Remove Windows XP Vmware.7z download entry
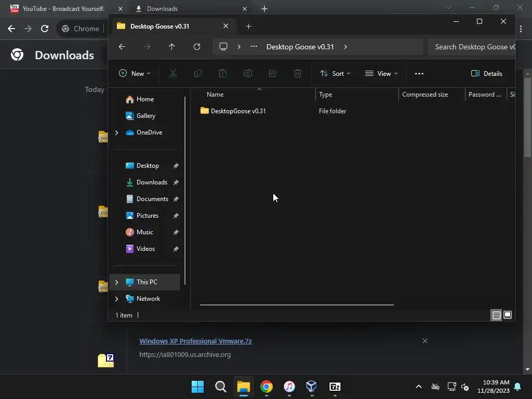This screenshot has width=532, height=399. click(425, 341)
